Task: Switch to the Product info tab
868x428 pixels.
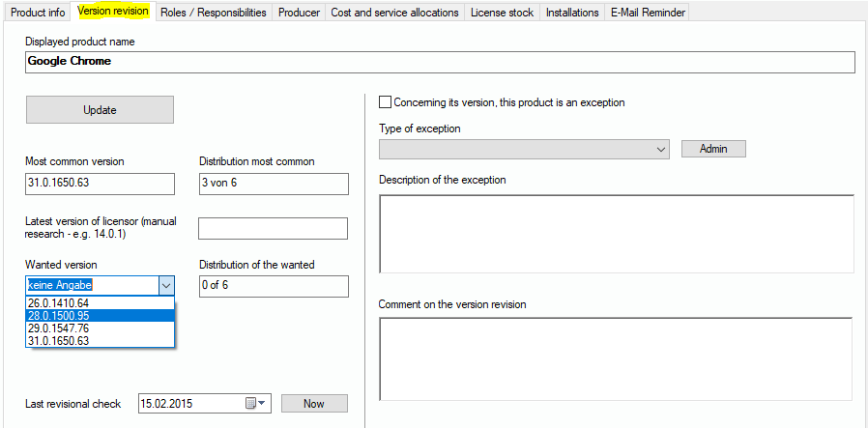Action: (38, 13)
